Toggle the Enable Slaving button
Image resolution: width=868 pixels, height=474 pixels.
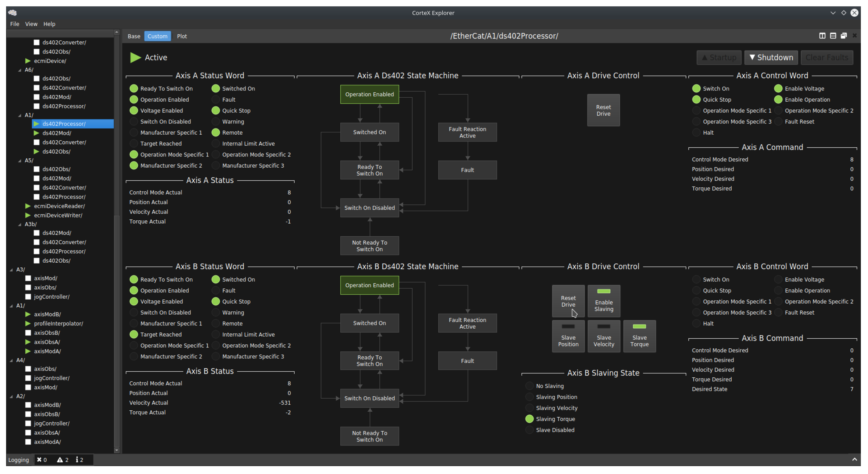(604, 301)
